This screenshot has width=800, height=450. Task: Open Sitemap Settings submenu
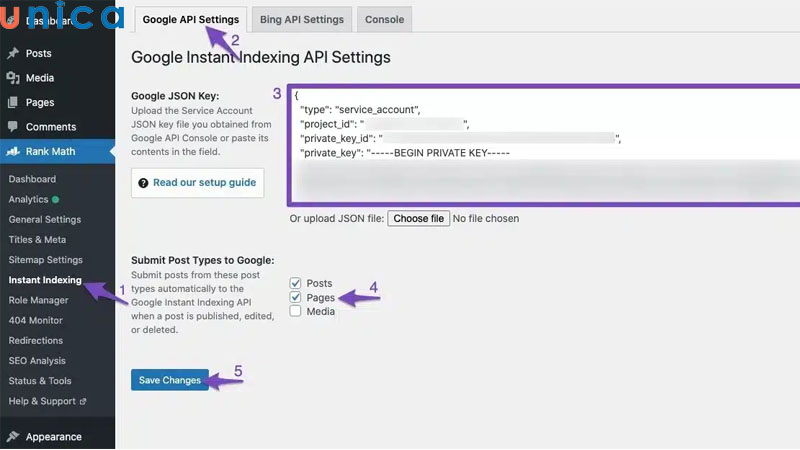[x=45, y=260]
